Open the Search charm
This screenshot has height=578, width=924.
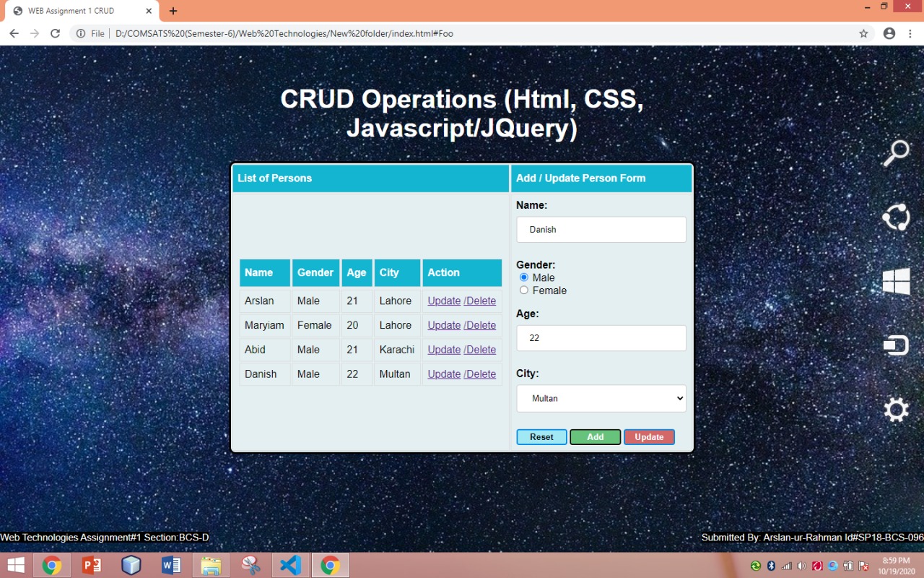pyautogui.click(x=896, y=153)
